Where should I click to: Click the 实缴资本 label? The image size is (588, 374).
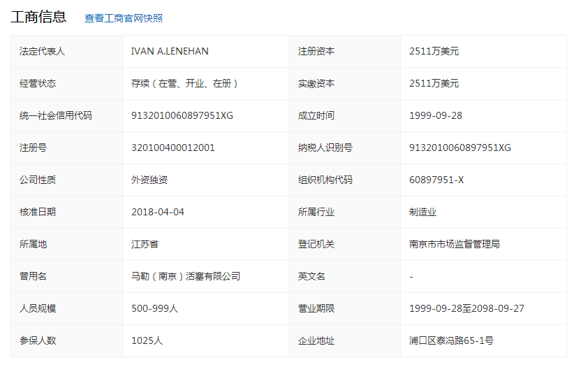pos(316,83)
